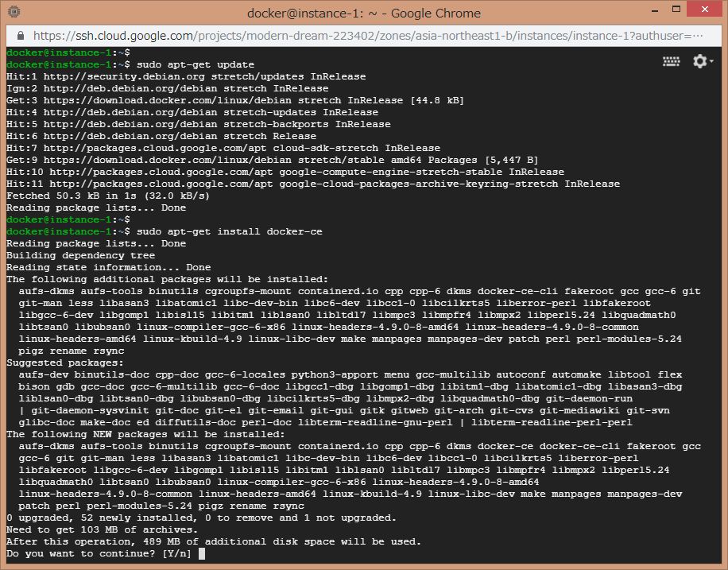Click the 'Get:9' docker stable amd64 Packages line
This screenshot has width=728, height=570.
pos(272,160)
